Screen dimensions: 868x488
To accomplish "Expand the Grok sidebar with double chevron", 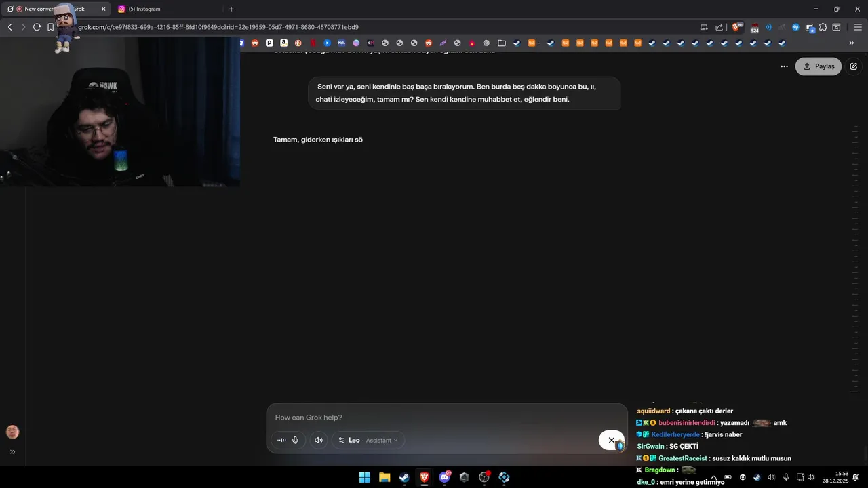I will [x=12, y=452].
